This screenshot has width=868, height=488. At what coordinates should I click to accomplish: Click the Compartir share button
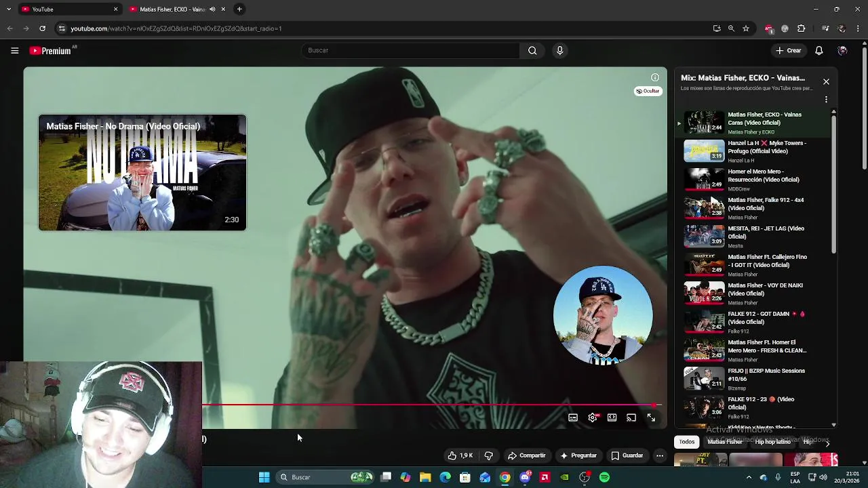pos(527,455)
